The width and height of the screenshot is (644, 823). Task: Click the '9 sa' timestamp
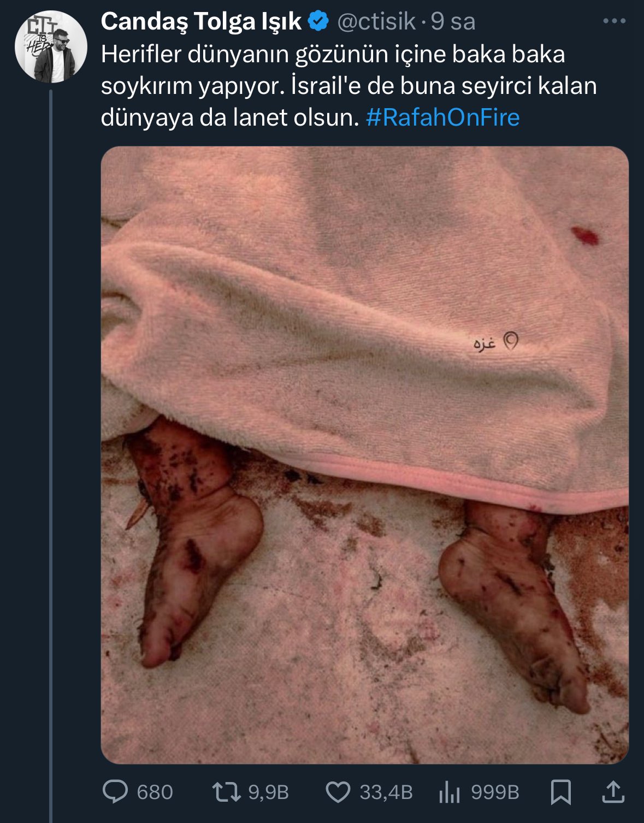[453, 22]
